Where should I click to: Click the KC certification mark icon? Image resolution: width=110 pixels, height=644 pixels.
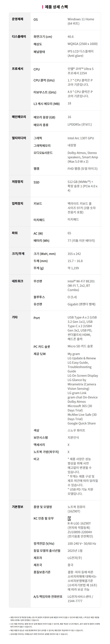[x=69, y=519]
